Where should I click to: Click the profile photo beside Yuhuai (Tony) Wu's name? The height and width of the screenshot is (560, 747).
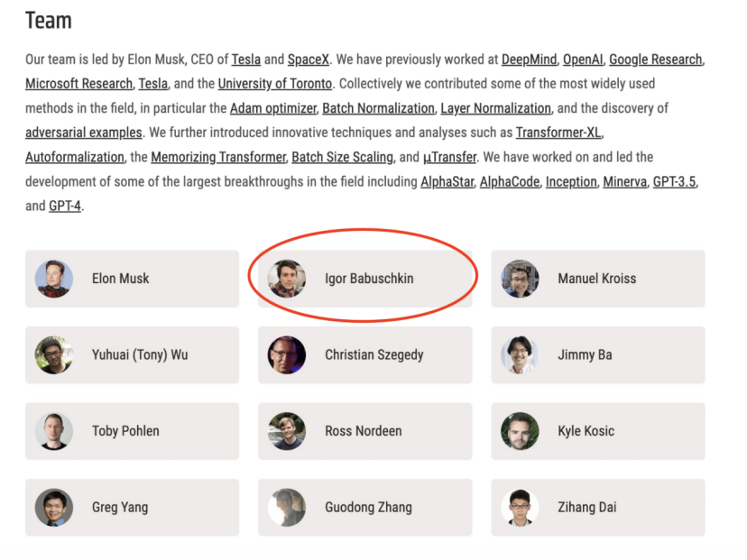coord(54,355)
